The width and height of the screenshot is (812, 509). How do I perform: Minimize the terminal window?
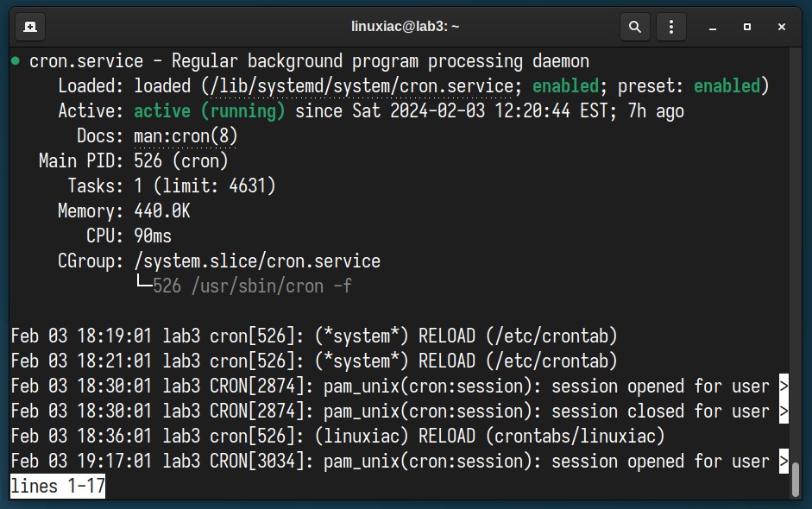point(713,27)
